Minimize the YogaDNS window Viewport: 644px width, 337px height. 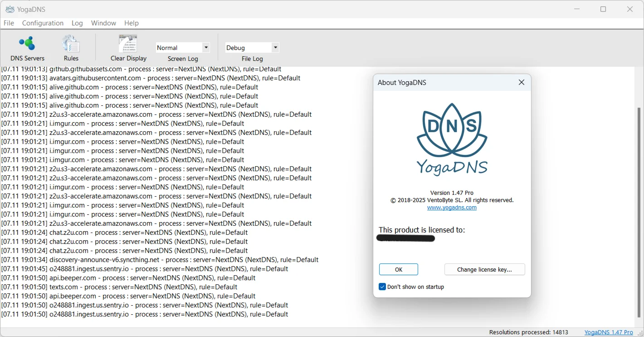point(577,9)
